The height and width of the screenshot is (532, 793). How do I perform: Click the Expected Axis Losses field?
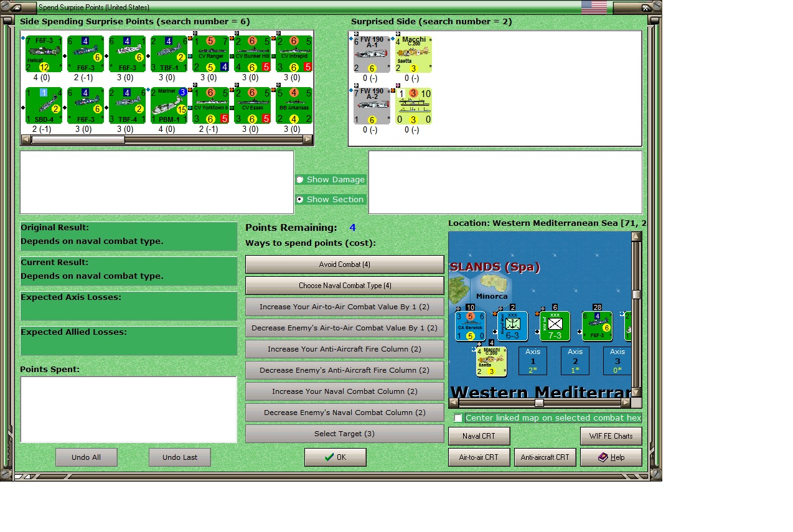pos(129,306)
